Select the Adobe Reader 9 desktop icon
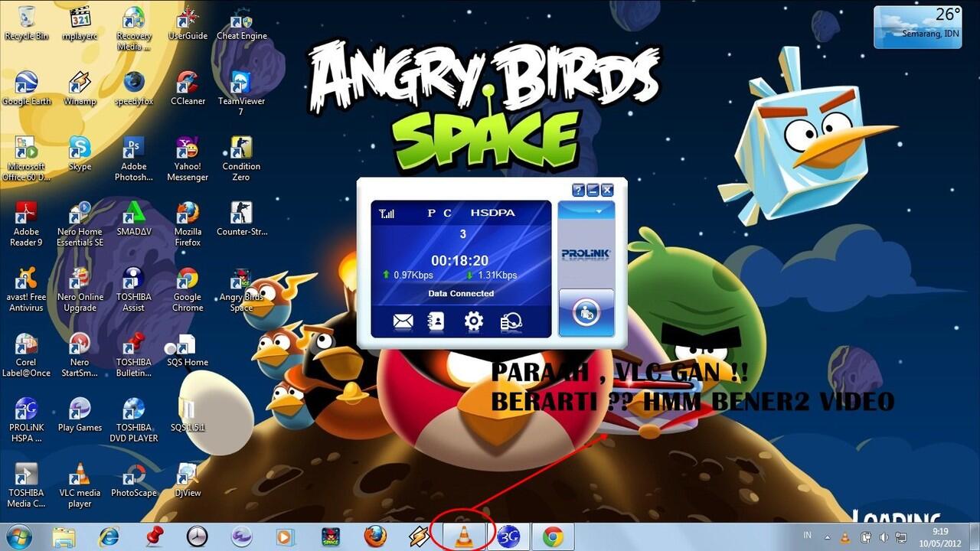980x551 pixels. 27,224
